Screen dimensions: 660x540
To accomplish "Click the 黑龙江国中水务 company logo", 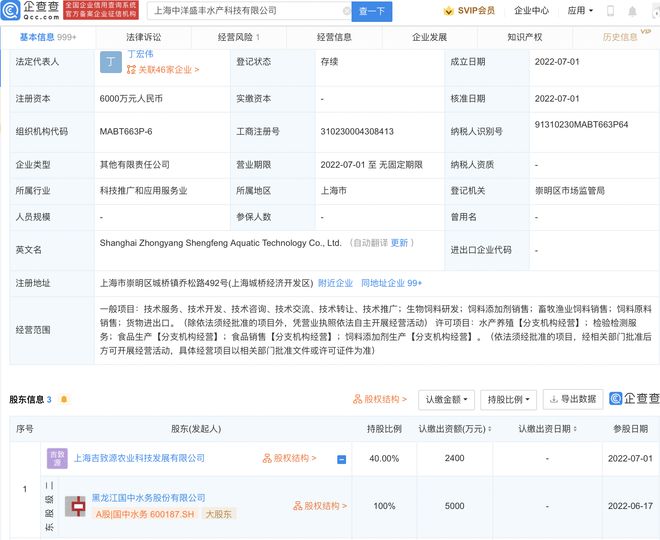I will coord(75,505).
